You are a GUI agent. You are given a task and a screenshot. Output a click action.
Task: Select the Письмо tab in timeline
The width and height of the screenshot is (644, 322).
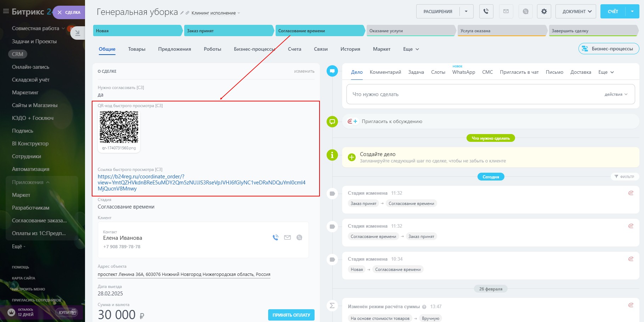click(554, 72)
